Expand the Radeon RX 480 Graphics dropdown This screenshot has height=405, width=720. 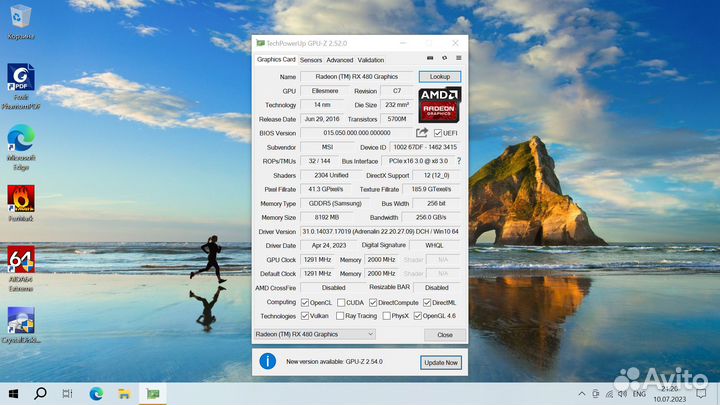314,334
